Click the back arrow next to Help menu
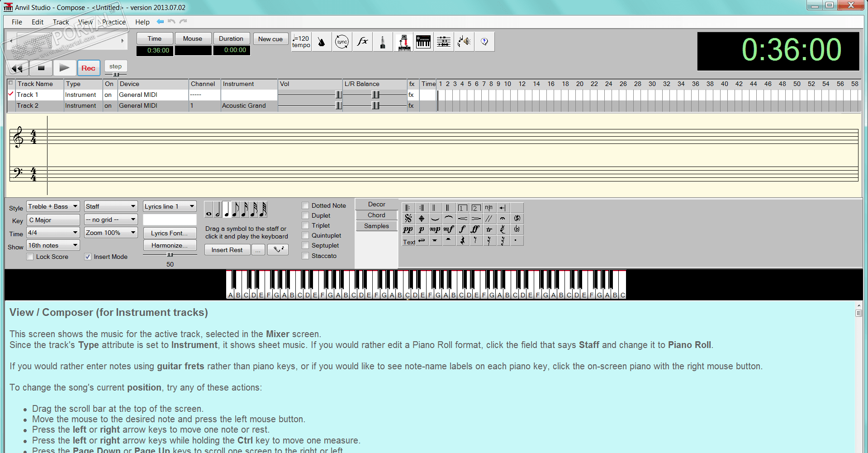The width and height of the screenshot is (868, 453). [x=160, y=21]
